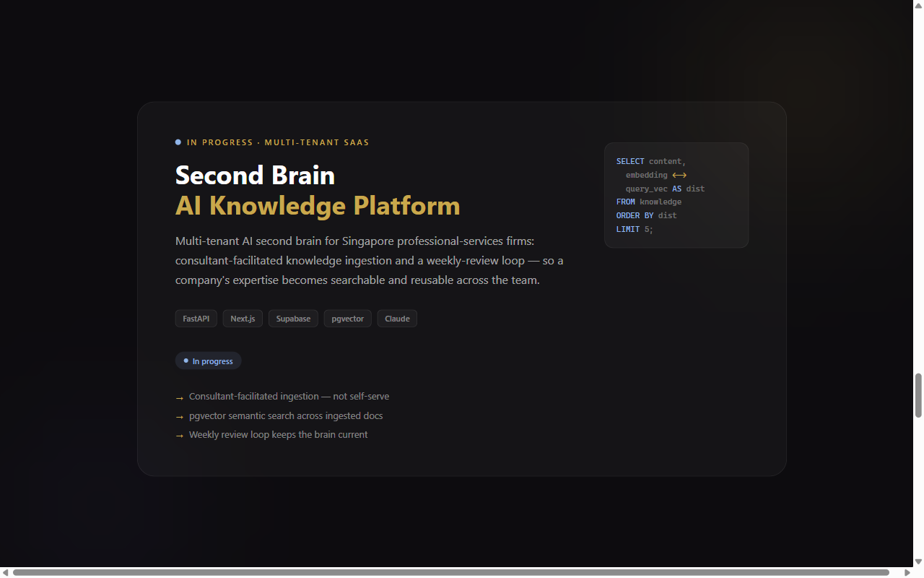The image size is (924, 578).
Task: Click the horizontal scrollbar left arrow
Action: point(5,572)
